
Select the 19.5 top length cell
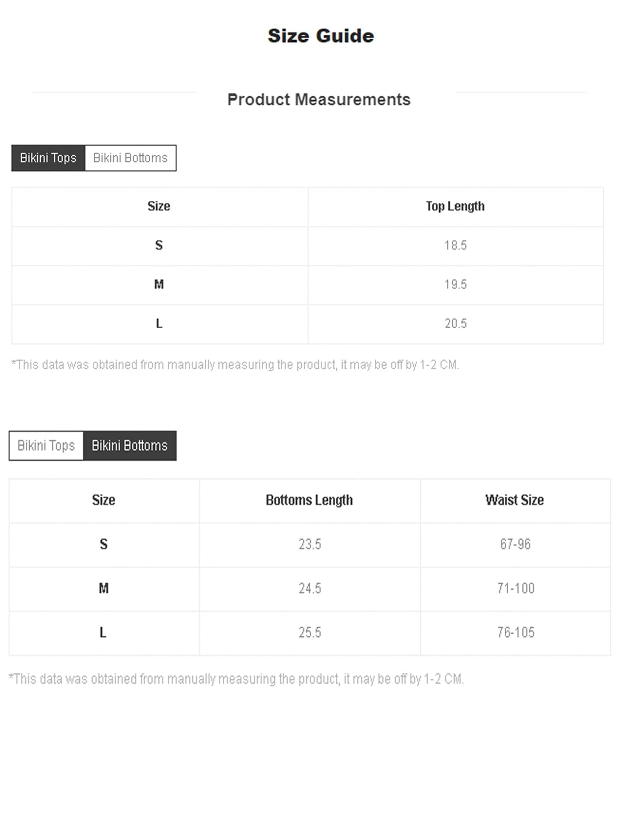tap(455, 285)
